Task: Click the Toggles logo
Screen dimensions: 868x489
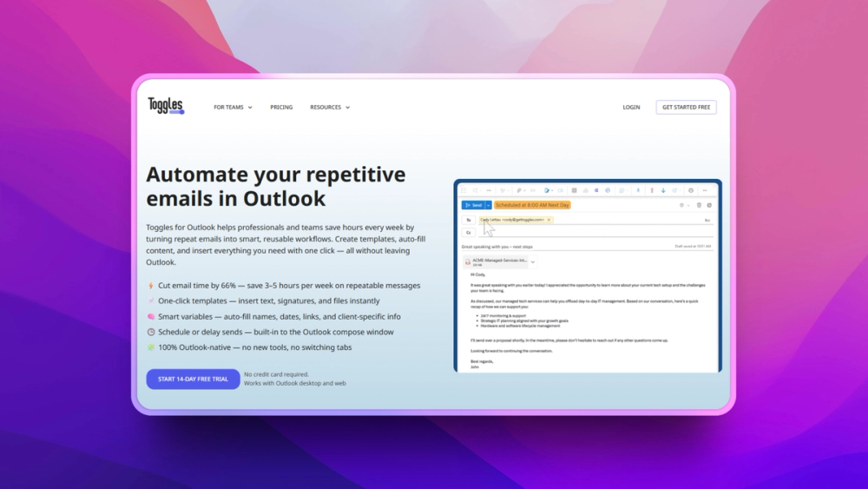Action: pyautogui.click(x=166, y=106)
